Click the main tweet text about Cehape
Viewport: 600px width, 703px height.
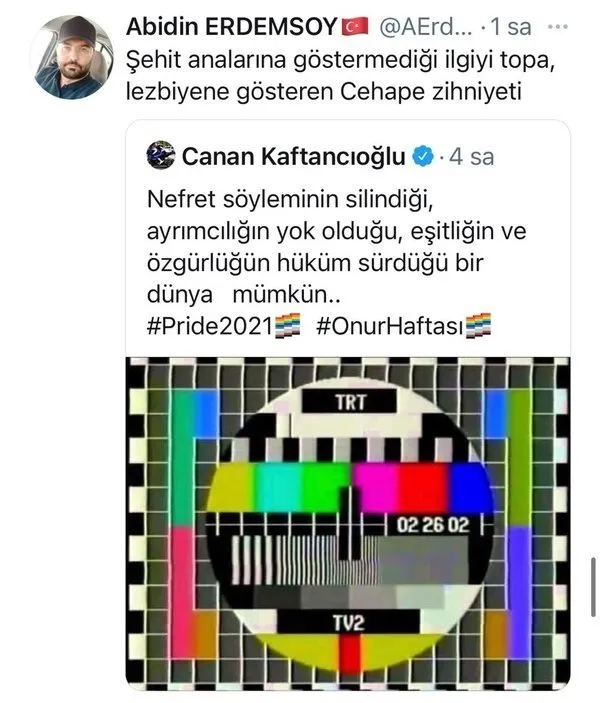click(340, 76)
